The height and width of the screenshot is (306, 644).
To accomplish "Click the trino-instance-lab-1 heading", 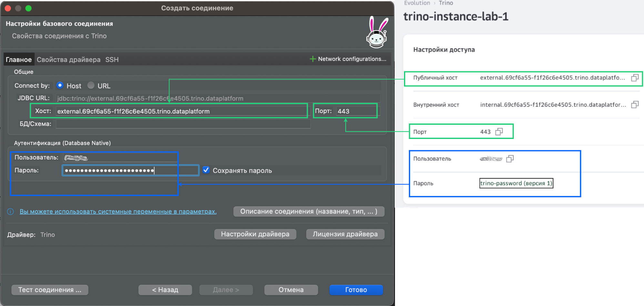I will [x=456, y=16].
